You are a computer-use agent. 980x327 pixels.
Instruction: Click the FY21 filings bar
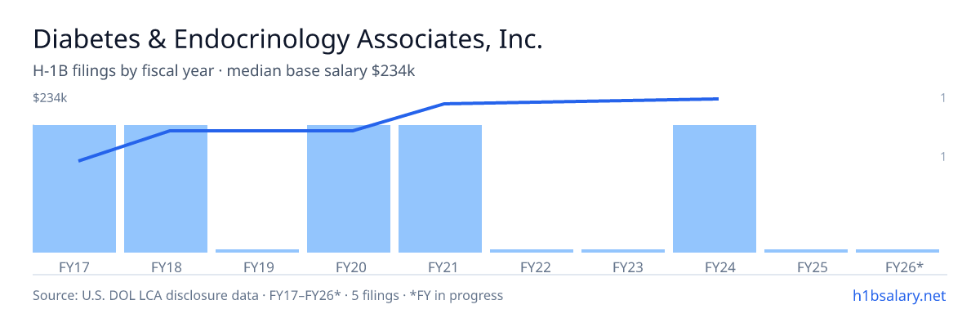[x=440, y=189]
